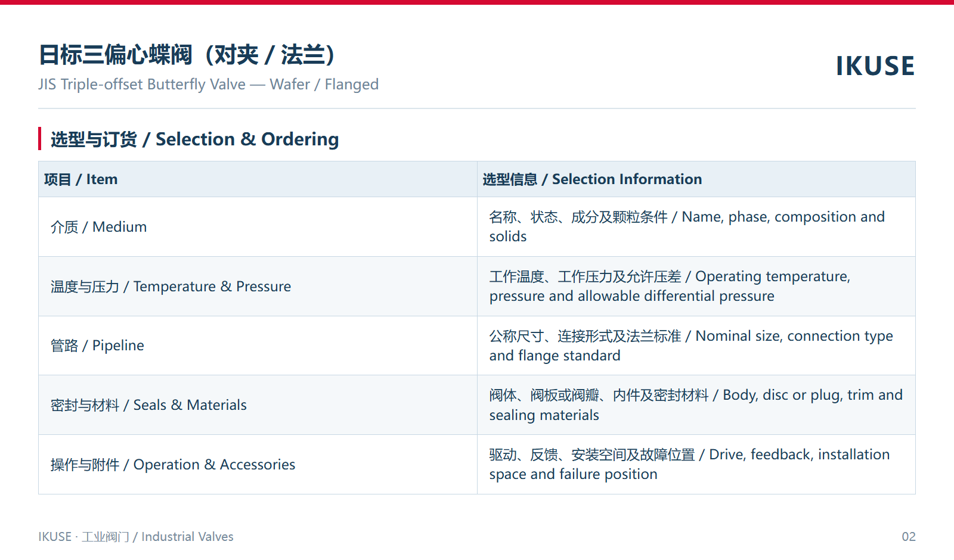Viewport: 954px width, 560px height.
Task: Select the Temperature & Pressure row cell
Action: (x=258, y=287)
